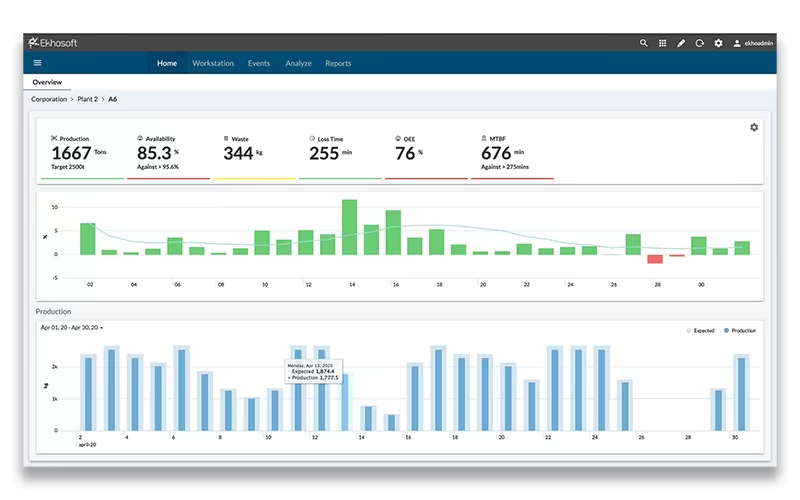The image size is (800, 500).
Task: Click the 255 min loss time value
Action: click(330, 153)
